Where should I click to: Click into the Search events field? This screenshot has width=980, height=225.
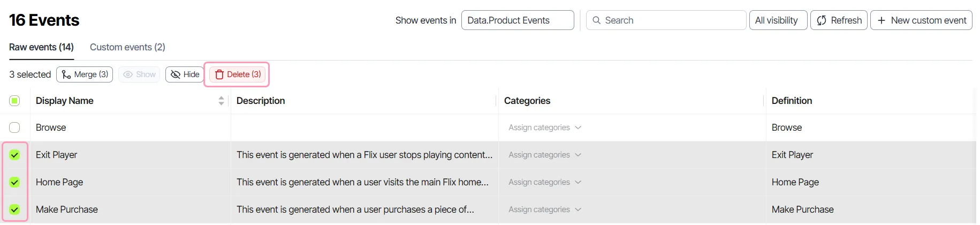666,20
